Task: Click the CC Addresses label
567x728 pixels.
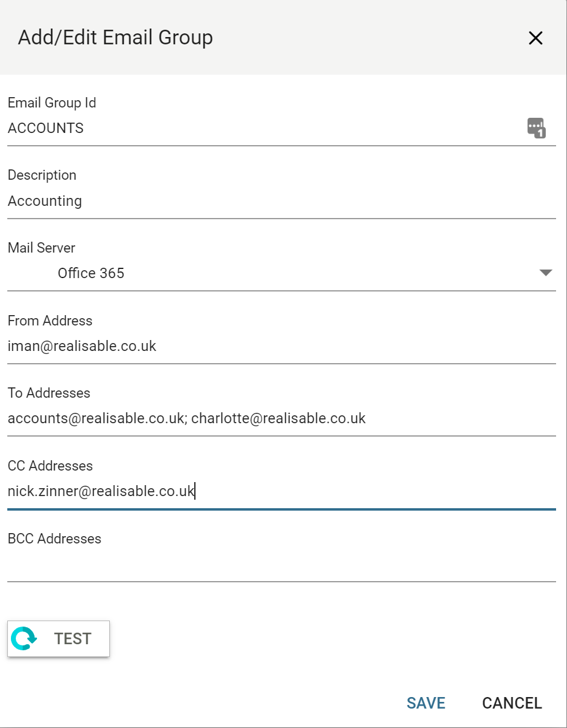Action: [x=50, y=466]
